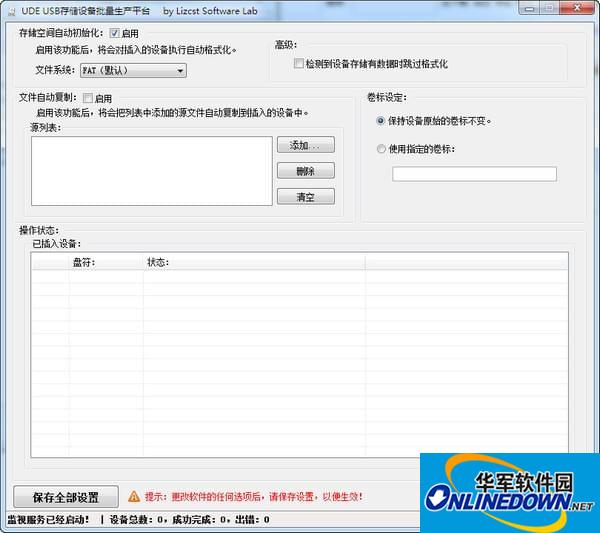Enable 检测到设备存储有数据时跳过格式化 checkbox

point(298,64)
